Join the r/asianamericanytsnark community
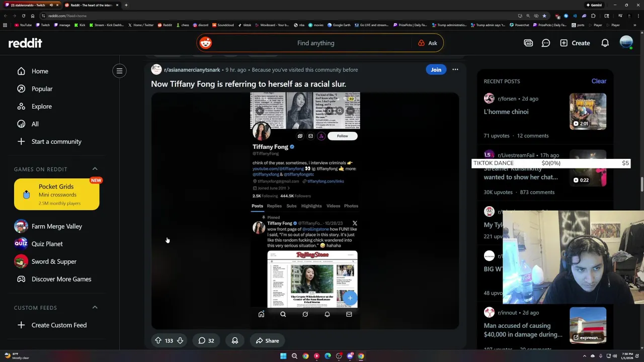This screenshot has height=362, width=644. pyautogui.click(x=436, y=70)
